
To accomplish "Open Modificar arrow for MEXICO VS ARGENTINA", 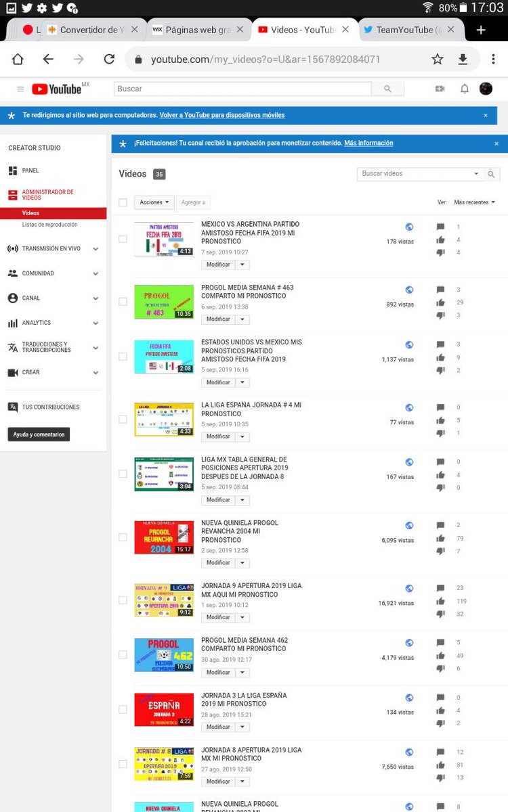I will pyautogui.click(x=244, y=265).
